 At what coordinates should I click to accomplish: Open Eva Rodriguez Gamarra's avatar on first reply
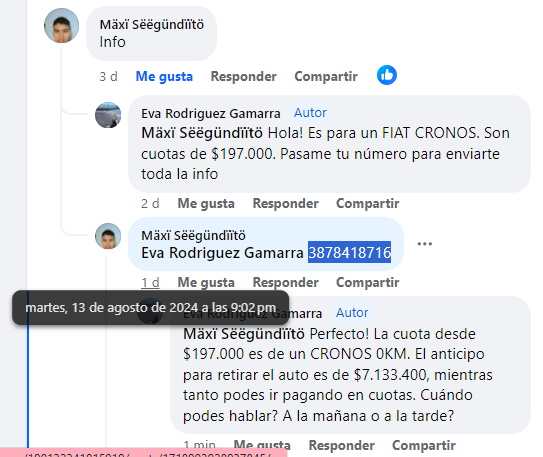[x=108, y=115]
